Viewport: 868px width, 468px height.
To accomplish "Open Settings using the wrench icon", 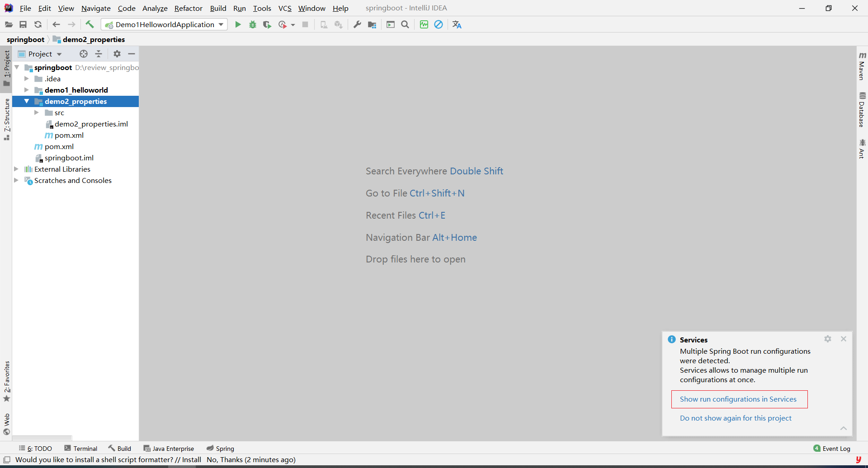I will pos(357,25).
